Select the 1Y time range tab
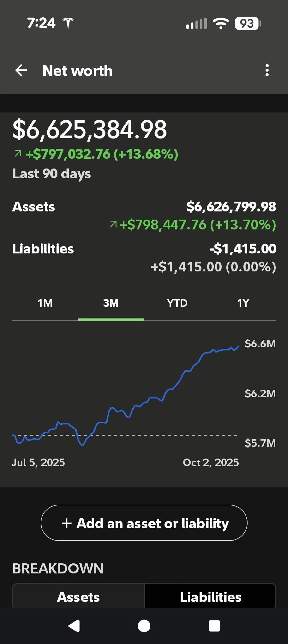 pyautogui.click(x=243, y=303)
